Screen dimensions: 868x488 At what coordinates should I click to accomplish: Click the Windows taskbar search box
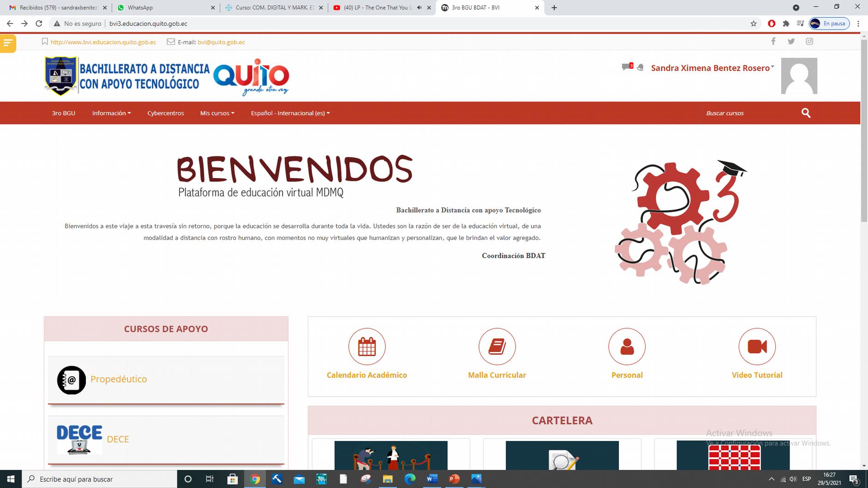[99, 479]
